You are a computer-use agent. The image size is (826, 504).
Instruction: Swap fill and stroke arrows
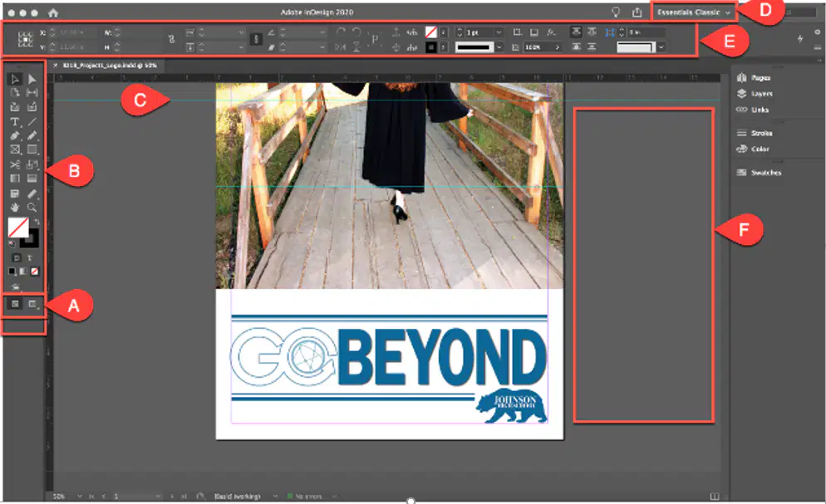tap(36, 222)
